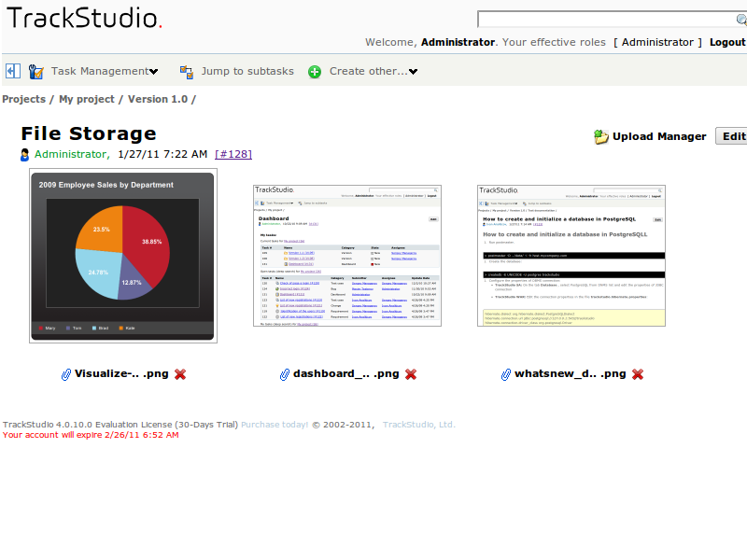Image resolution: width=747 pixels, height=560 pixels.
Task: Click the collapse sidebar panel icon
Action: (x=13, y=71)
